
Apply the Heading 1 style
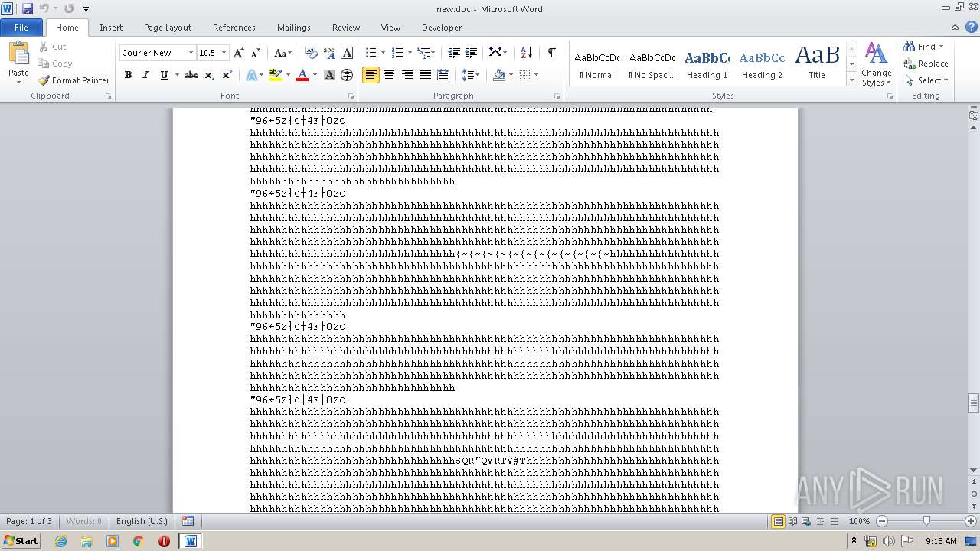[707, 64]
